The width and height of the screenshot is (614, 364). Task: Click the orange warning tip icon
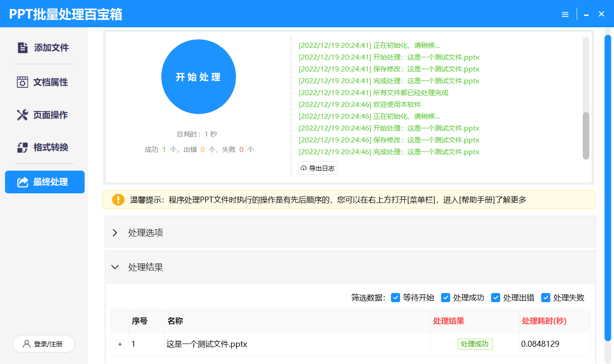[x=118, y=200]
